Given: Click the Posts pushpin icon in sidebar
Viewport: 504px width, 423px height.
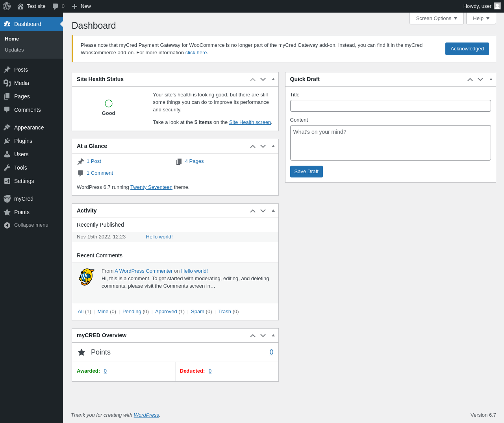Looking at the screenshot, I should (7, 70).
